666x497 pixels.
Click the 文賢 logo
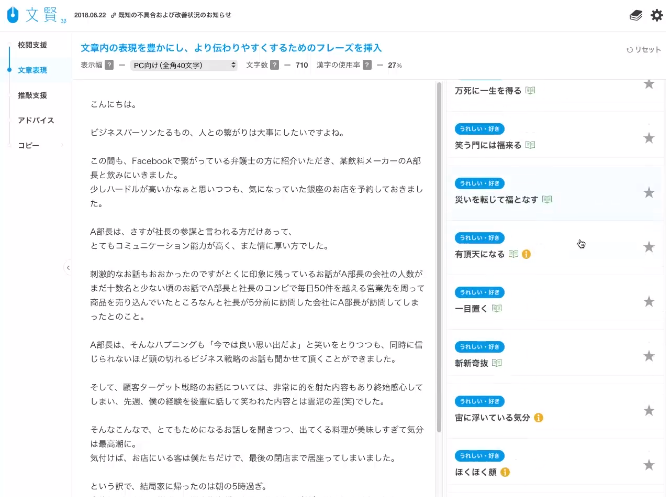pyautogui.click(x=37, y=15)
